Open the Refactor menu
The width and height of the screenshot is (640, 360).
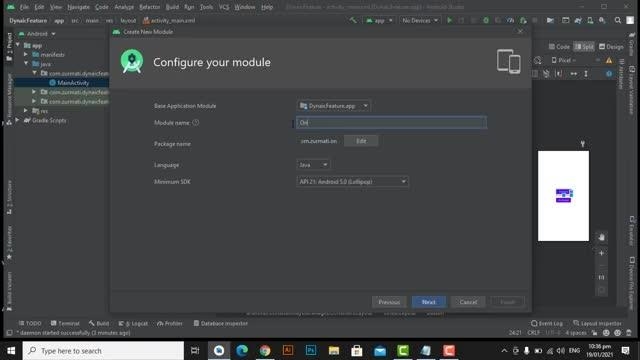coord(149,7)
